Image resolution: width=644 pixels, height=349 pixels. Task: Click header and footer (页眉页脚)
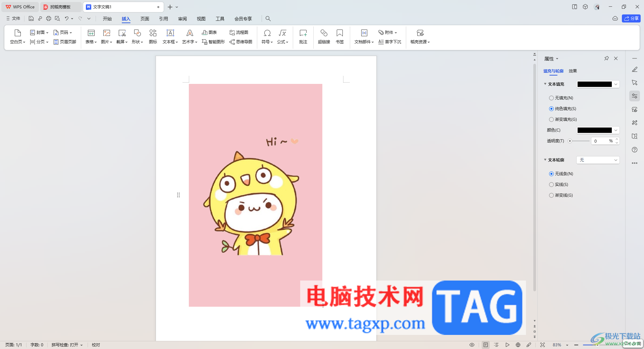pos(65,42)
